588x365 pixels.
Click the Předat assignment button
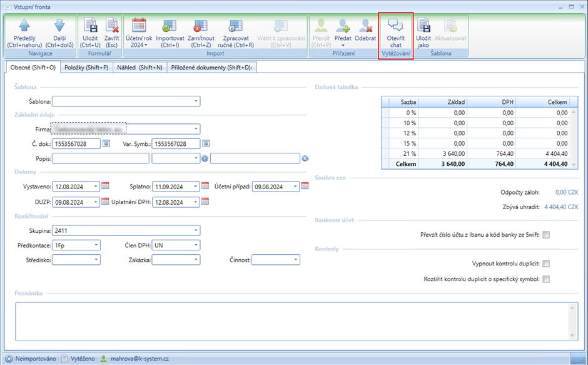[x=343, y=30]
